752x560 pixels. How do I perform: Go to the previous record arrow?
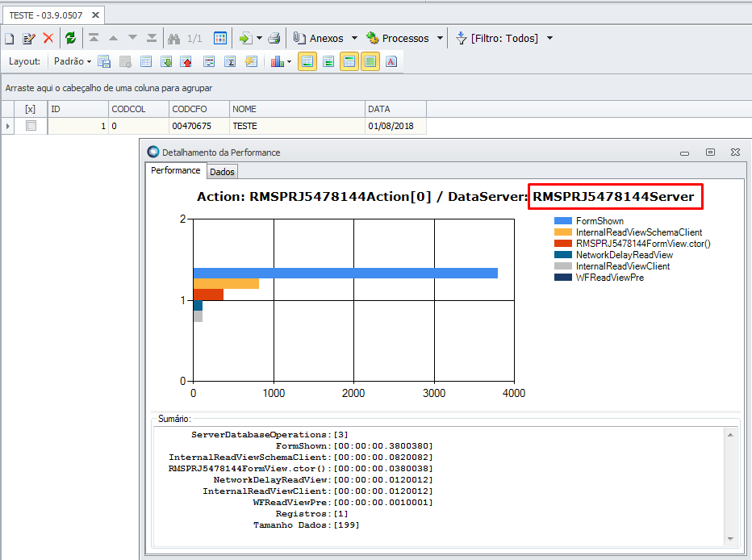(113, 38)
